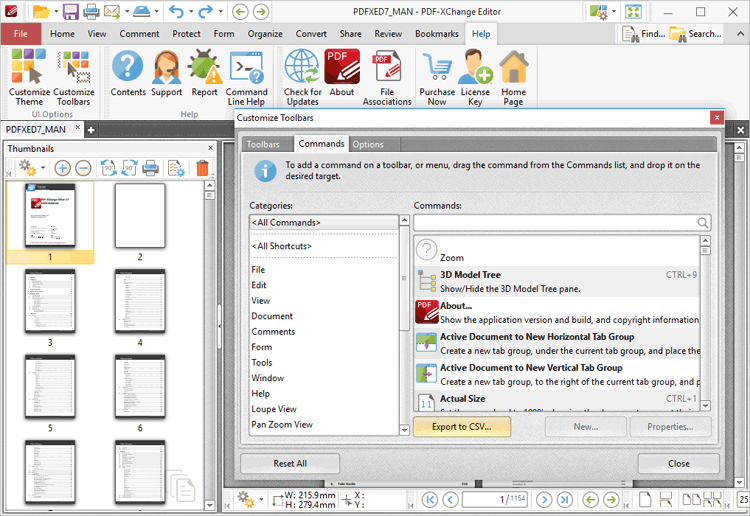
Task: Go to previous page arrow
Action: click(x=450, y=500)
